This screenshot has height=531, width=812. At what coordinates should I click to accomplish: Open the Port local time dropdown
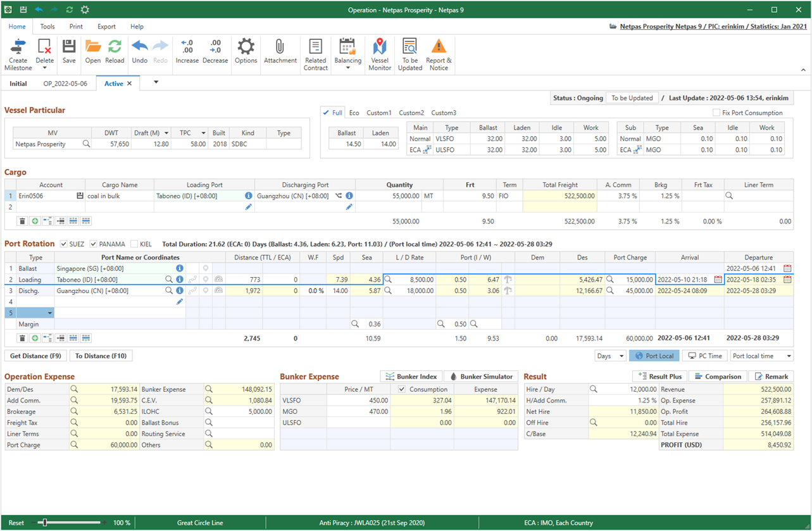coord(788,356)
